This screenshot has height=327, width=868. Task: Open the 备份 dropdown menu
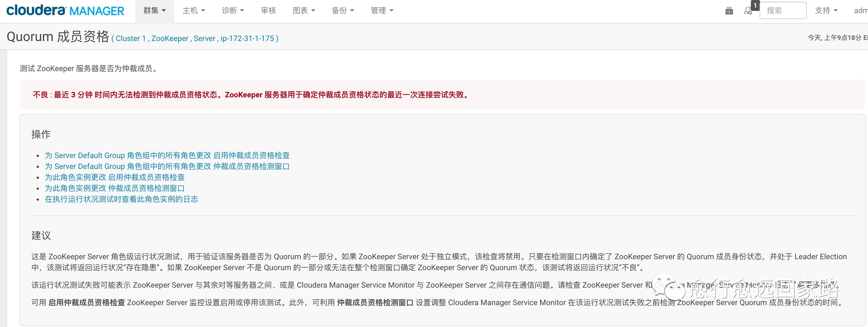coord(343,11)
